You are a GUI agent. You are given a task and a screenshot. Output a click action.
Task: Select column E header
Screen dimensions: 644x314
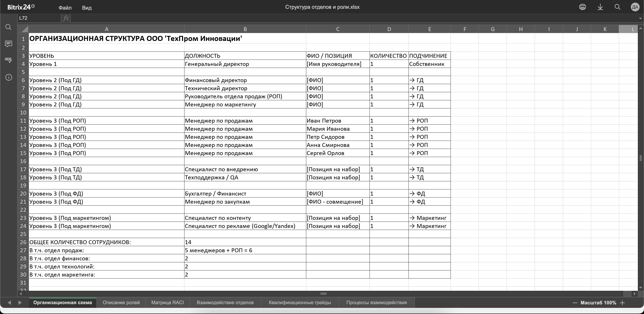pyautogui.click(x=430, y=29)
